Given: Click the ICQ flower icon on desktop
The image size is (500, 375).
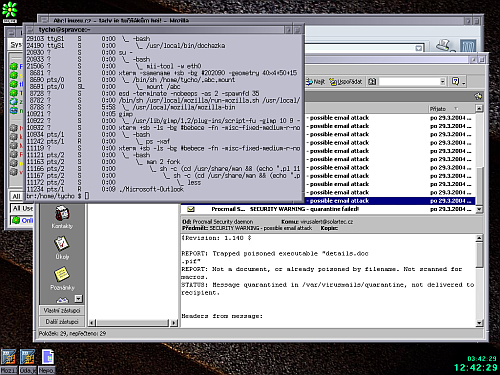Looking at the screenshot, I should click(x=10, y=10).
